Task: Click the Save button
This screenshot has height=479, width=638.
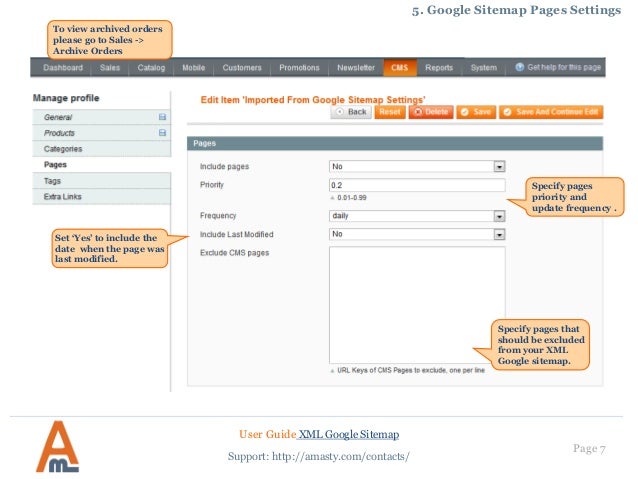Action: click(476, 112)
